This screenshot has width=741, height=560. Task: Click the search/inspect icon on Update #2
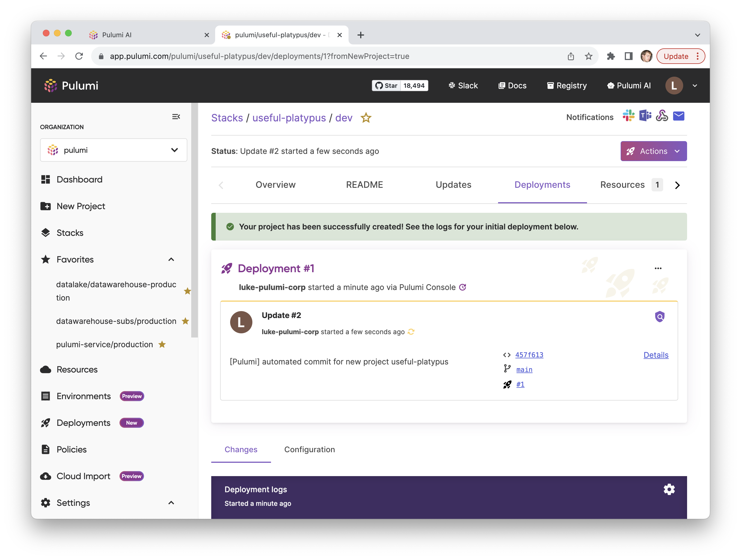click(x=660, y=316)
